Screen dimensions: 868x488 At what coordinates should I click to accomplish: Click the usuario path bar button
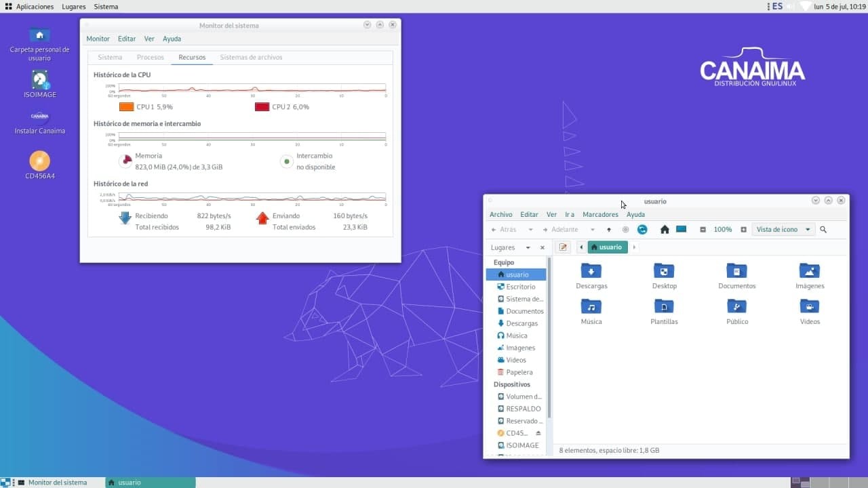click(607, 247)
